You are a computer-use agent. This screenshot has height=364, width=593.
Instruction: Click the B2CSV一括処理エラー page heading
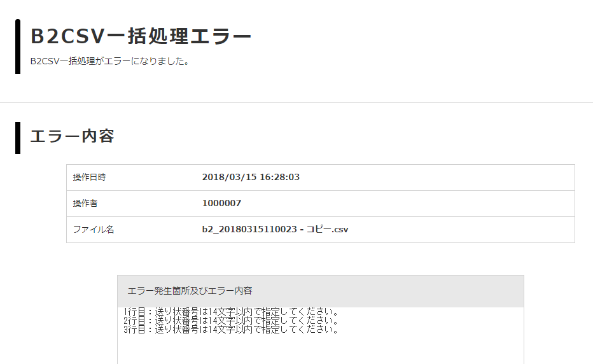pyautogui.click(x=141, y=36)
